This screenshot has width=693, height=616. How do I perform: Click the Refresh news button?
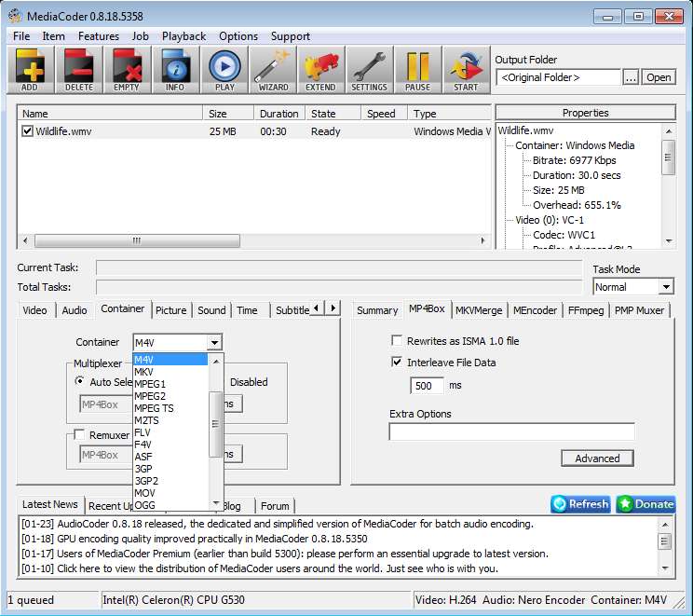click(580, 504)
